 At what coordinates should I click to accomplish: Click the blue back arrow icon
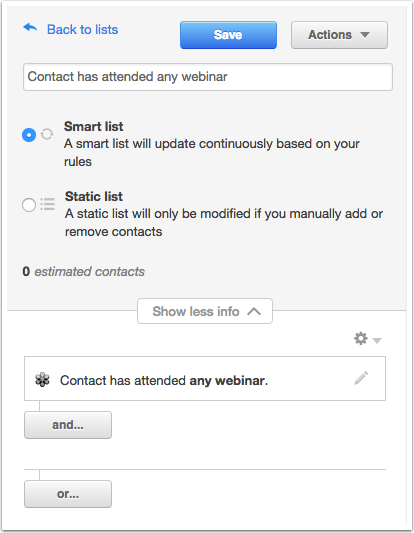click(x=30, y=28)
